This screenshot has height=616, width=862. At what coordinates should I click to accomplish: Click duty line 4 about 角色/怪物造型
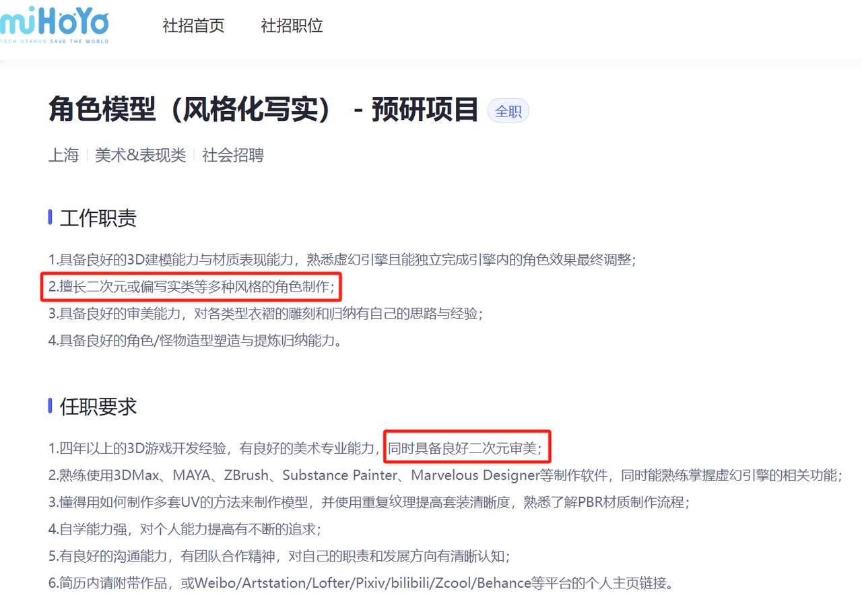point(195,341)
